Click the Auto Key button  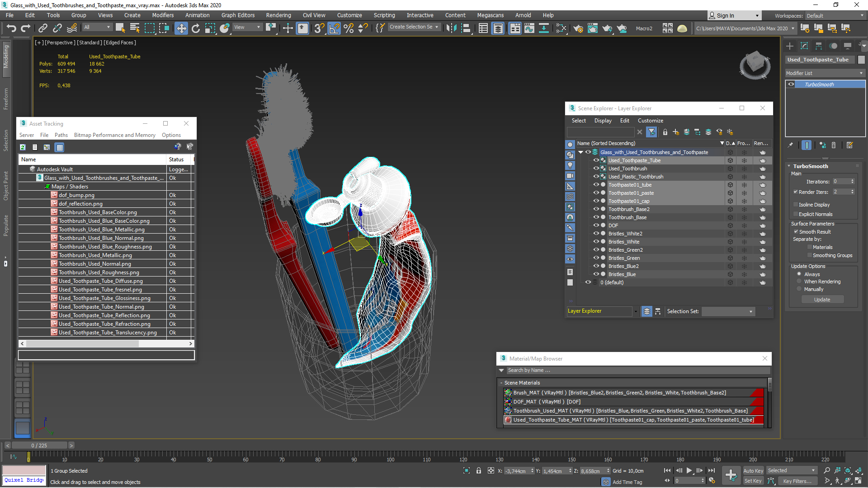[753, 470]
